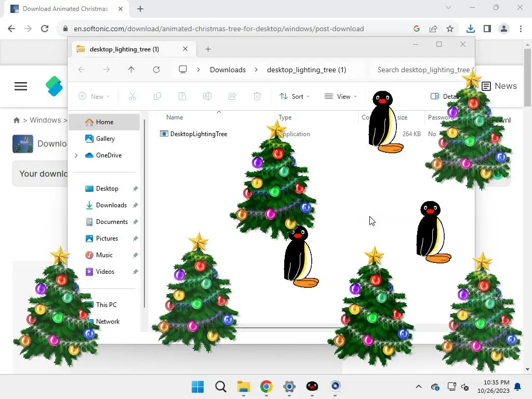
Task: Click Downloads in the address breadcrumb
Action: (x=228, y=70)
